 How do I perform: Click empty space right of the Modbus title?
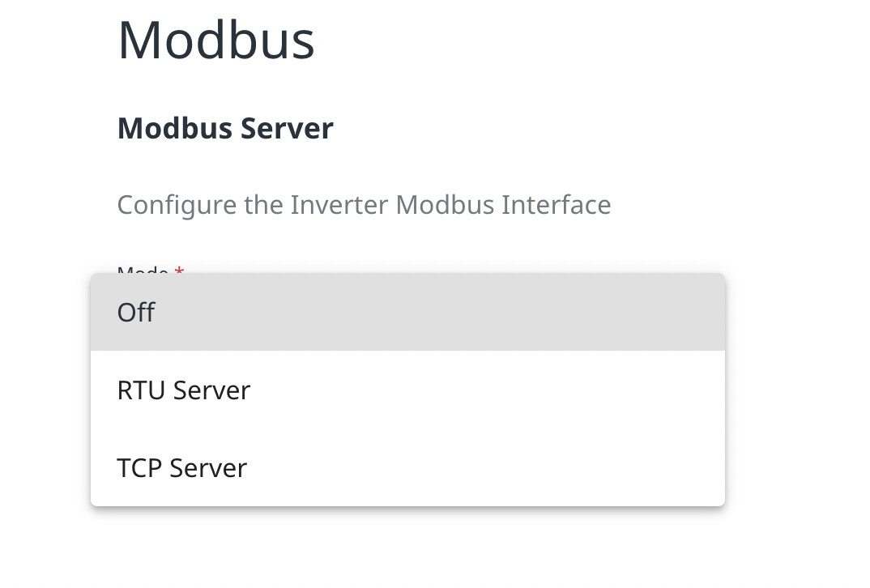tap(555, 40)
